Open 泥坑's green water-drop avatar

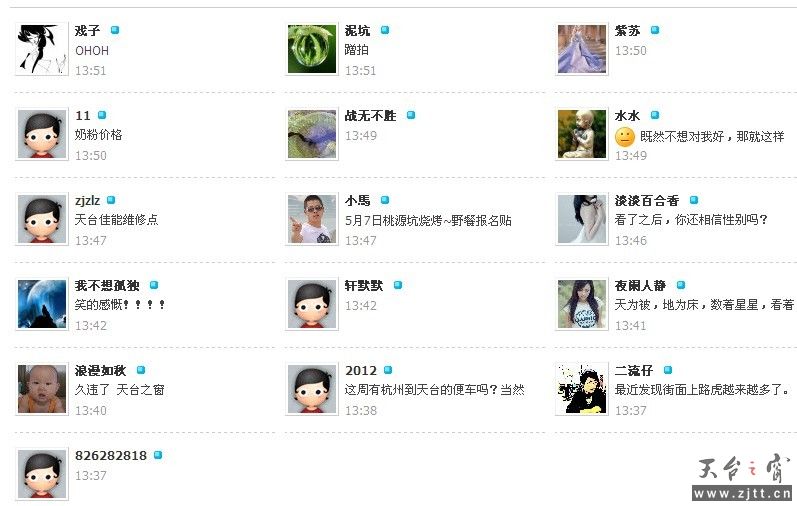312,49
